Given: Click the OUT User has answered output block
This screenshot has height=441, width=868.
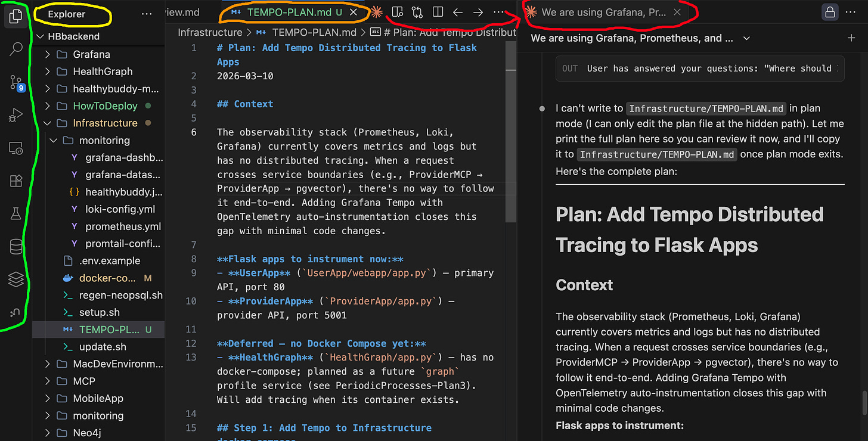Looking at the screenshot, I should click(699, 69).
